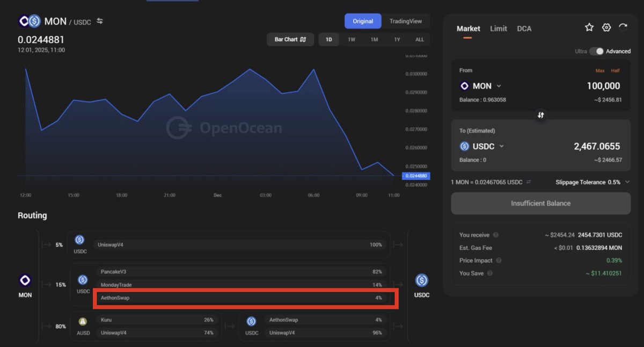Viewport: 644px width, 347px height.
Task: Click the Routing section heading
Action: (32, 215)
